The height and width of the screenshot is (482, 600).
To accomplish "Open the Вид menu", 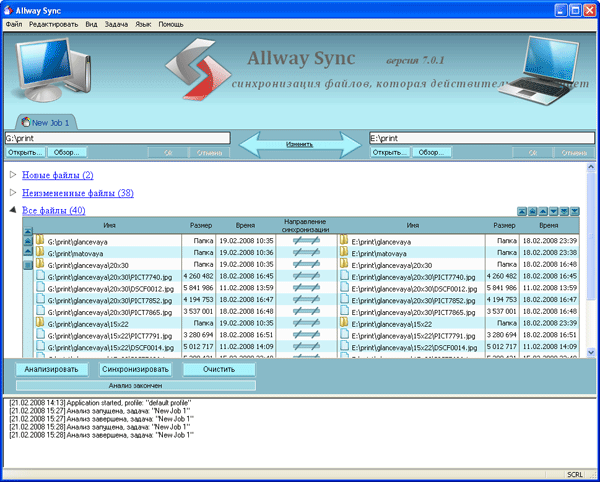I will pyautogui.click(x=91, y=24).
